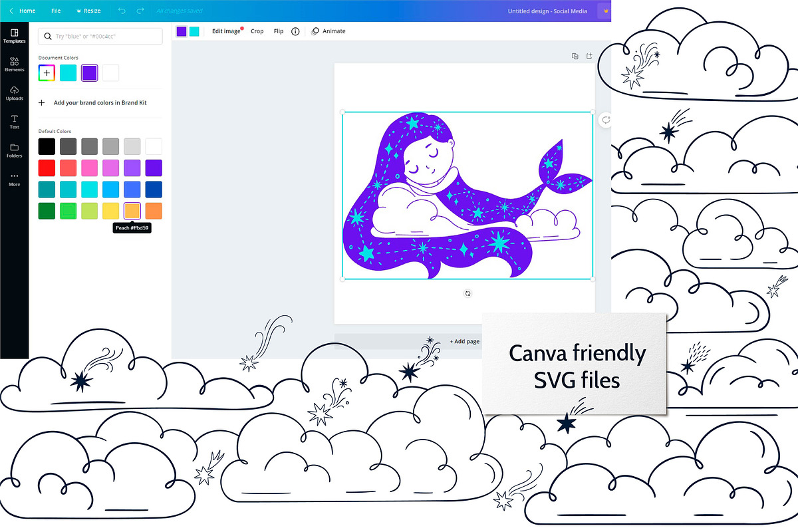Viewport: 798px width, 532px height.
Task: Click the color search input field
Action: click(x=100, y=36)
